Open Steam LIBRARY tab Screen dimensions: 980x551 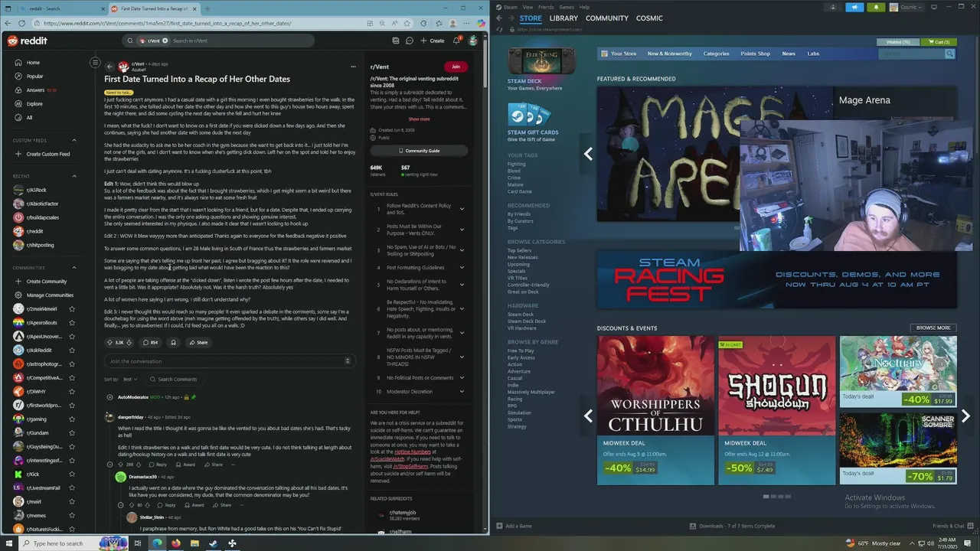point(563,18)
